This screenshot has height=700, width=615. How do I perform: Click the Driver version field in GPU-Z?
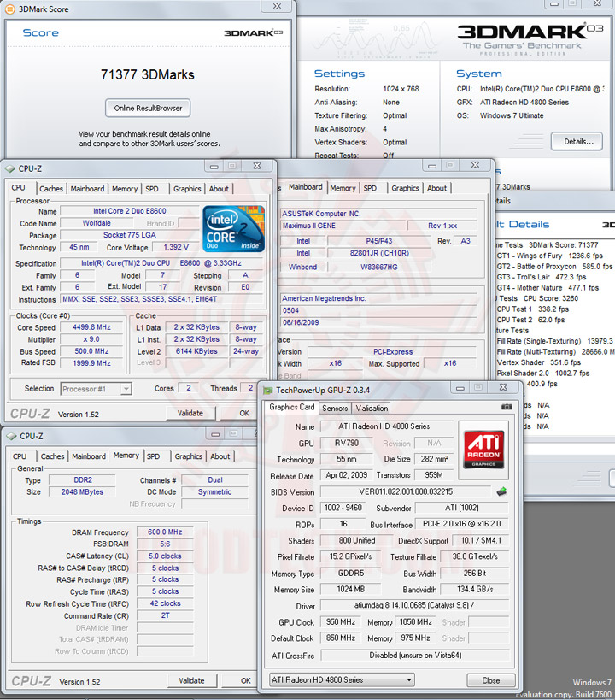[414, 605]
